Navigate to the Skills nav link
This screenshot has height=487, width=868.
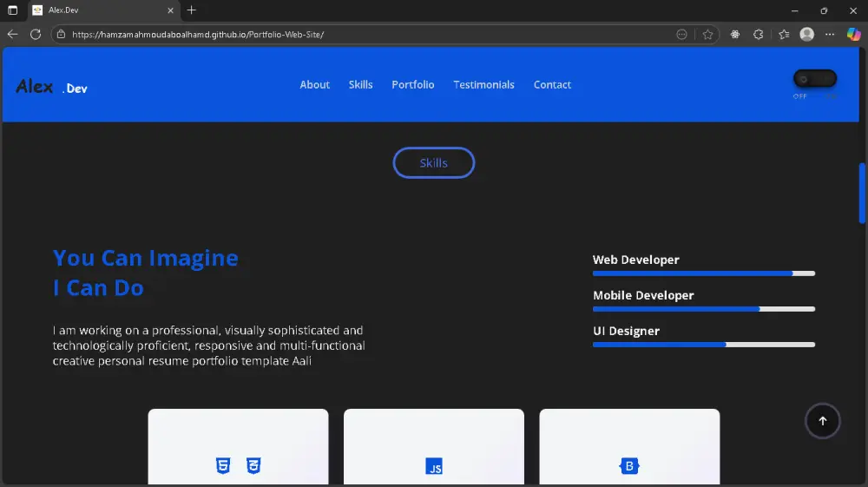(x=360, y=85)
